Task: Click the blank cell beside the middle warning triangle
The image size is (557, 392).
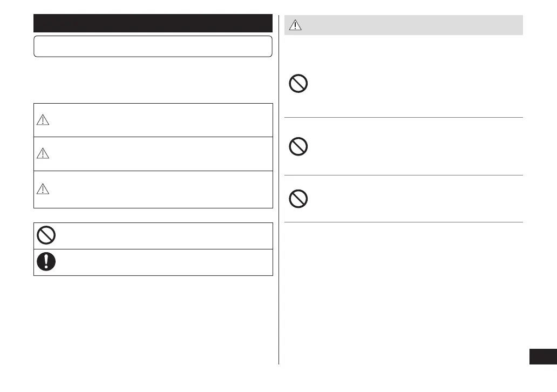Action: click(162, 154)
